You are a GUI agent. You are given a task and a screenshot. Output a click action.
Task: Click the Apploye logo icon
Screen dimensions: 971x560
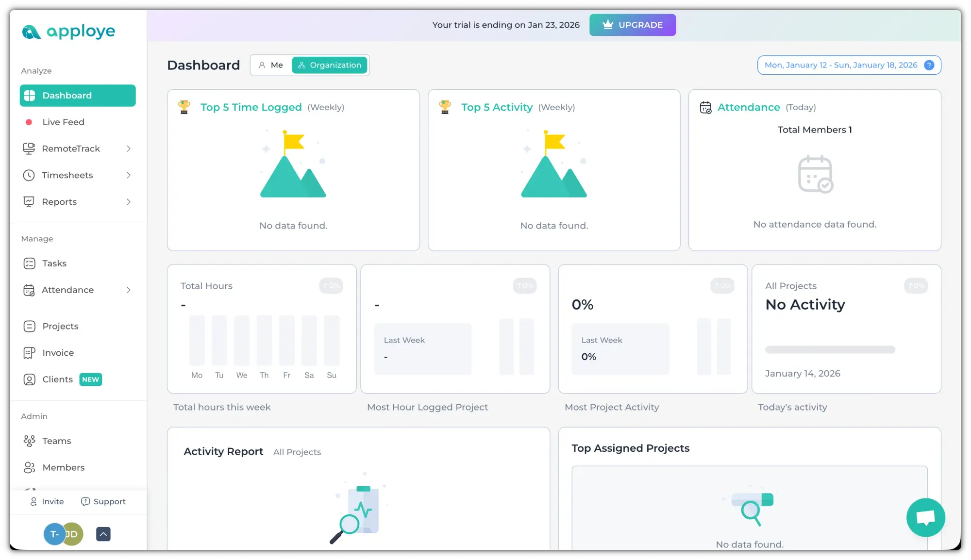[x=32, y=32]
